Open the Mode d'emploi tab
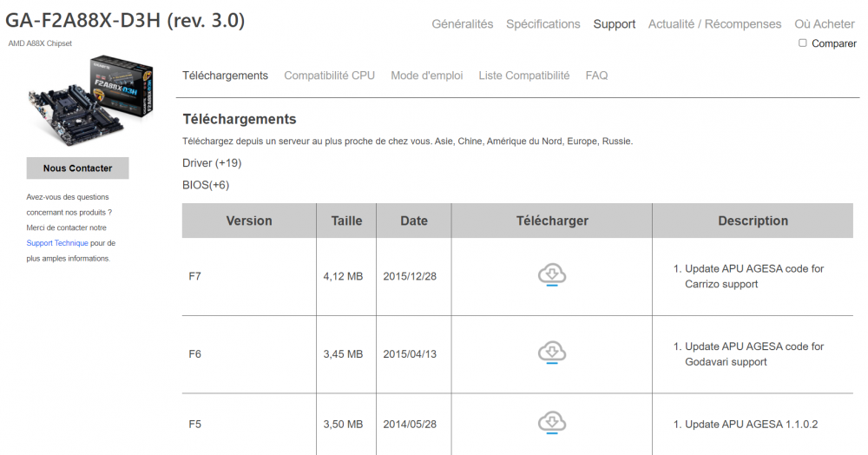868x455 pixels. coord(426,76)
